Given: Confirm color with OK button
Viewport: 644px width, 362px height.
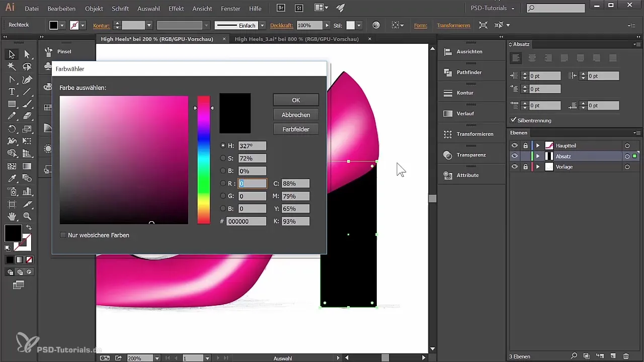Looking at the screenshot, I should (296, 100).
